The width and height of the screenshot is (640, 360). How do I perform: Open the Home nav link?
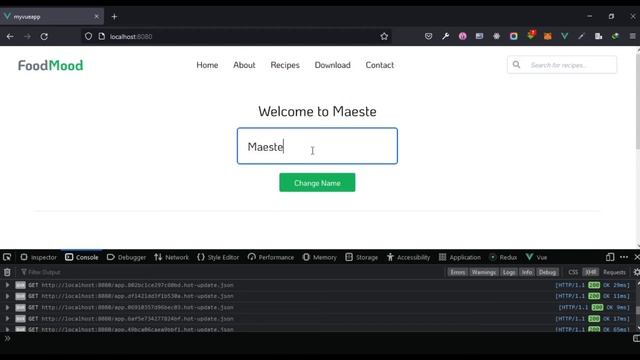point(207,65)
